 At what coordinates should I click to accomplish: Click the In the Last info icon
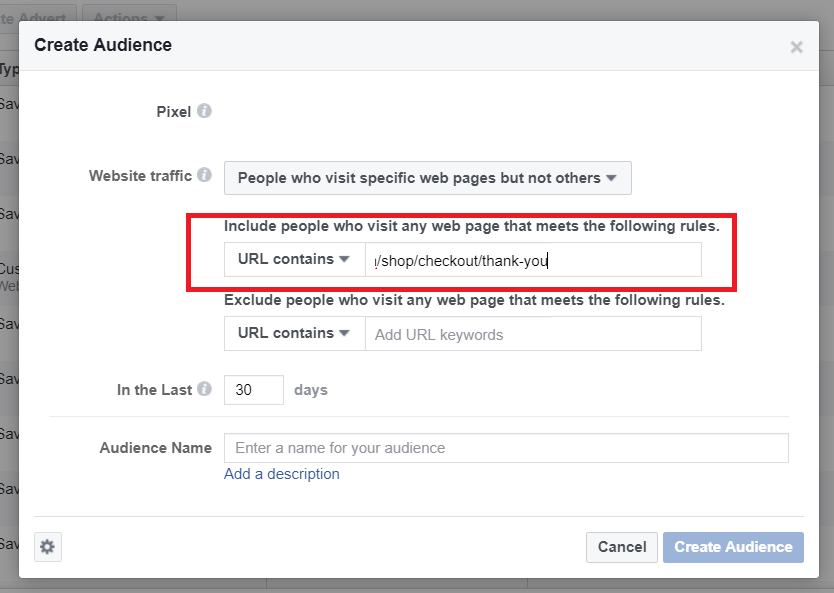(x=206, y=389)
